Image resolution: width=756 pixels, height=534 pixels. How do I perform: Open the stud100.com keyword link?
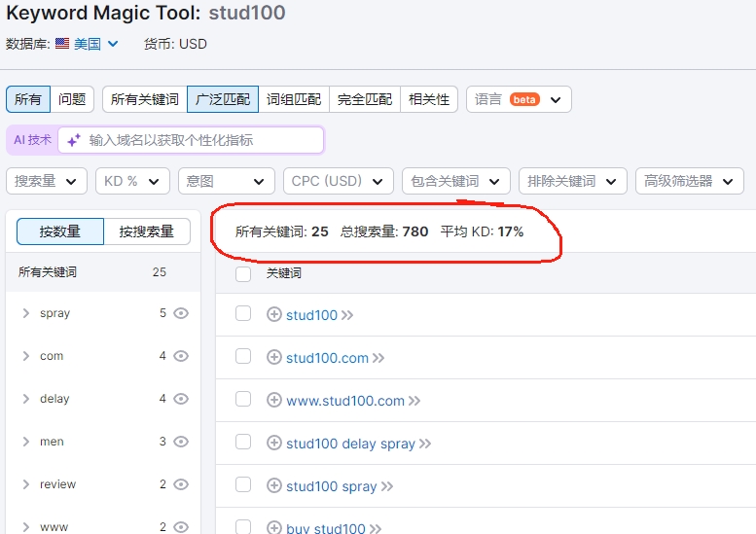pos(327,358)
